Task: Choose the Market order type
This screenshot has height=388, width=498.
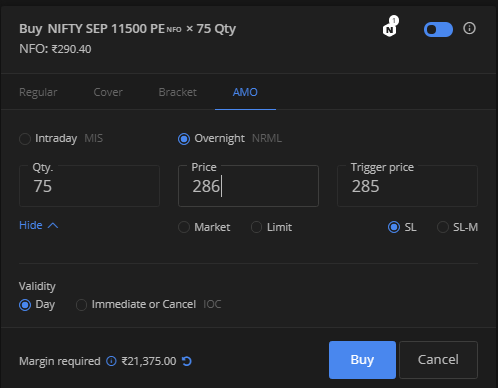Action: click(x=204, y=227)
